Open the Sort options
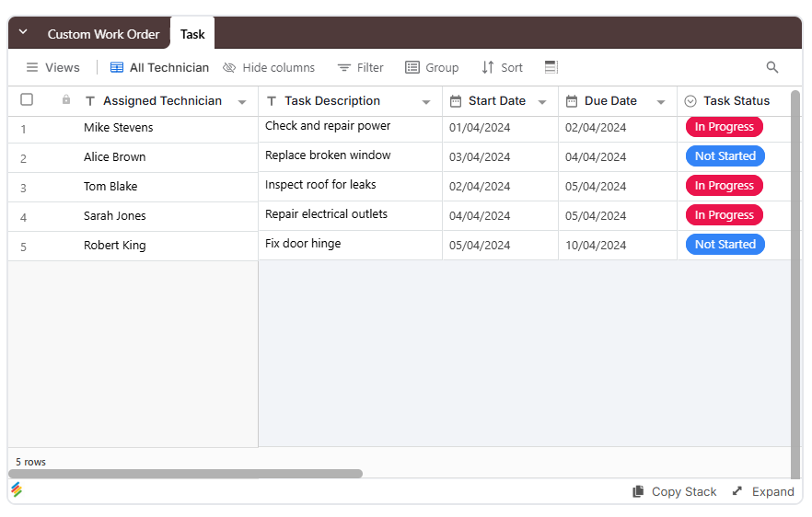Viewport: 812px width, 517px height. point(503,67)
